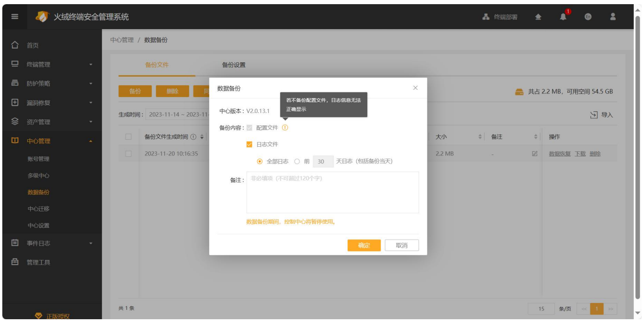The image size is (644, 322).
Task: Expand the 漏洞修复 menu arrow
Action: [91, 103]
